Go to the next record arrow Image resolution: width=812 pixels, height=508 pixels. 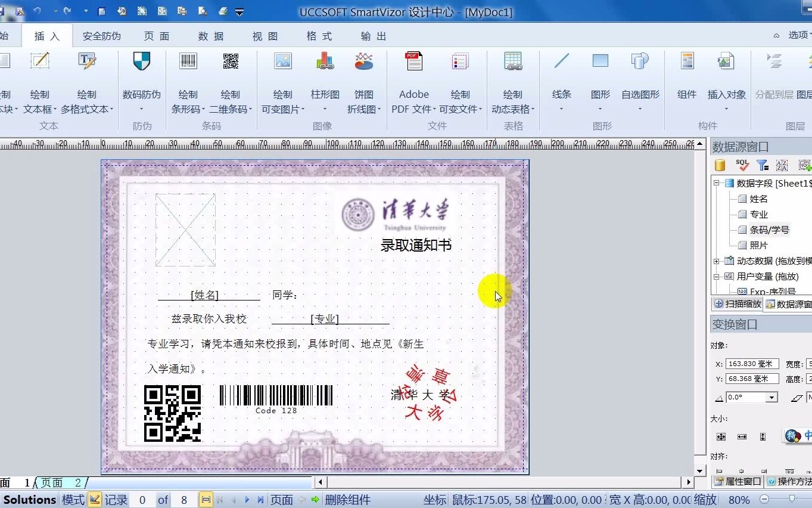click(x=247, y=500)
